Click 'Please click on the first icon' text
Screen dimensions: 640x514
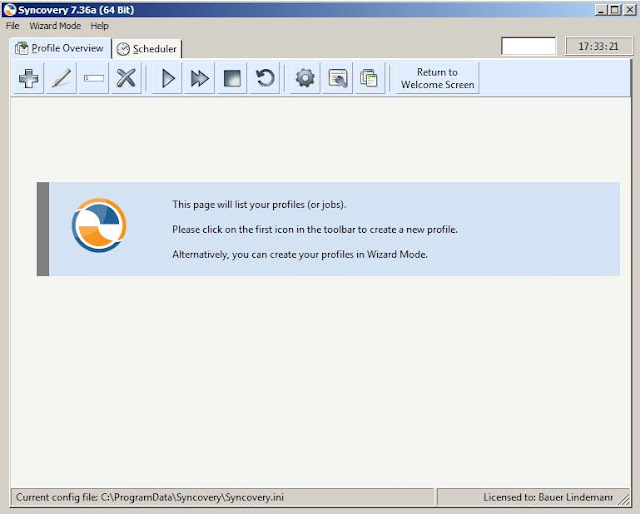(x=315, y=229)
